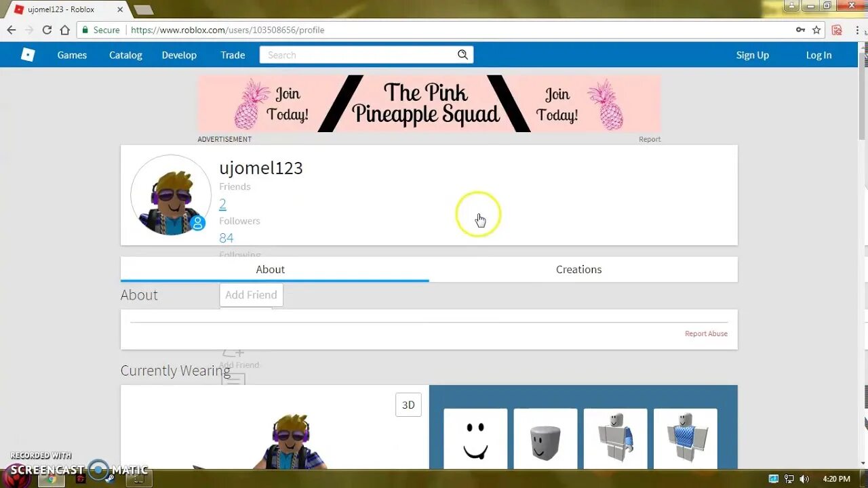Click the profile status badge on avatar

(198, 222)
